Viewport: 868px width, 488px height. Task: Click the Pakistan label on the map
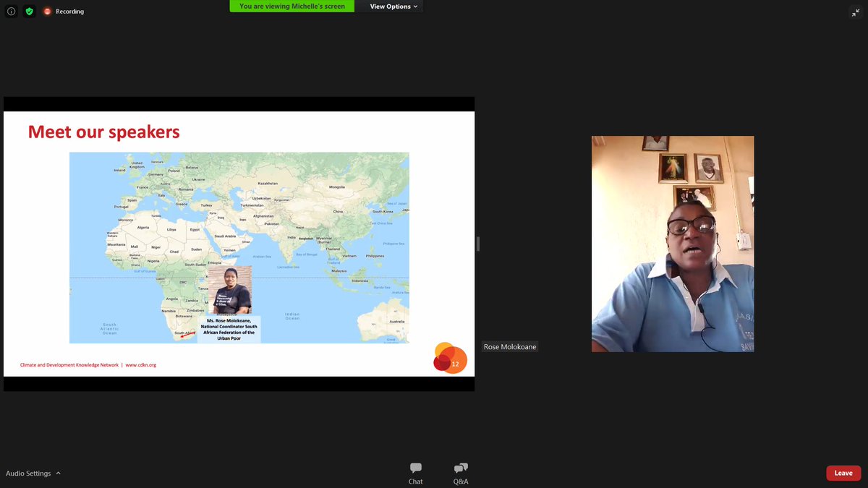tap(272, 223)
